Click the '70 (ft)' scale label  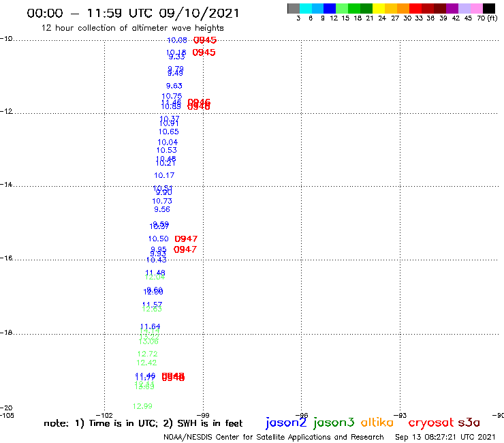point(487,18)
